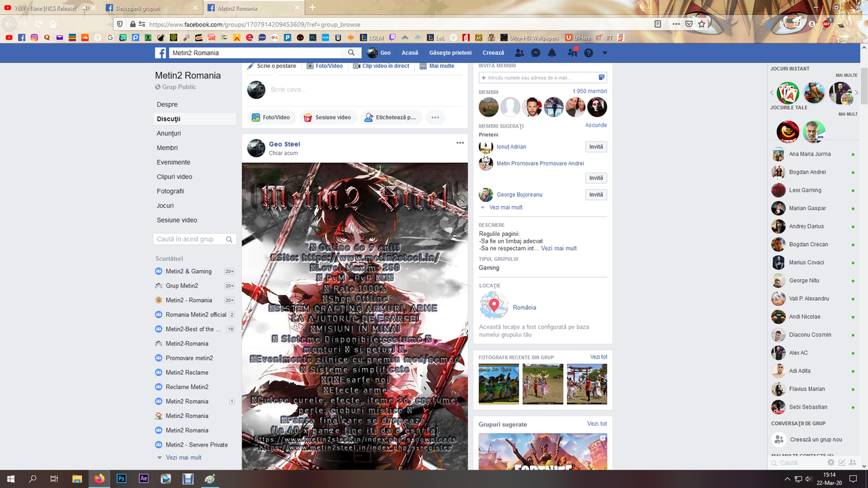Open After Effects from taskbar
Screen dimensions: 868x488
[143, 479]
